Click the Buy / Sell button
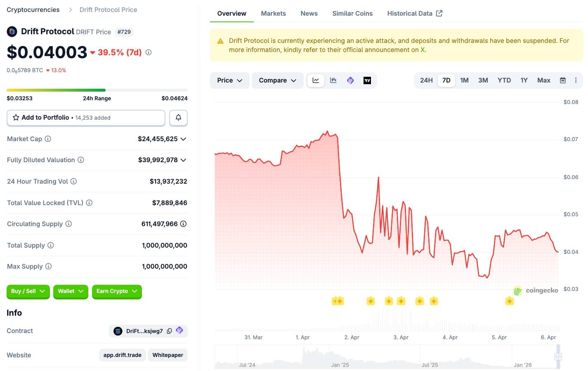Screen dimensions: 588x371 pos(28,291)
